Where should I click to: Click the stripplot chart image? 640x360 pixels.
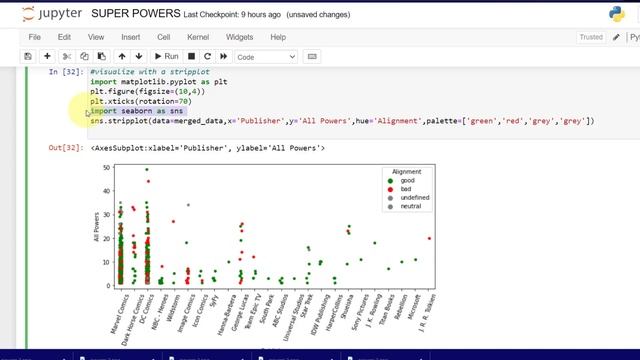(x=266, y=255)
